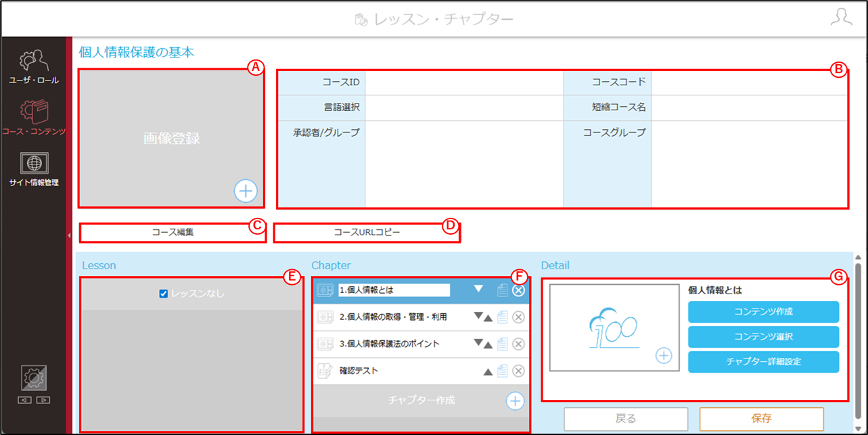Screen dimensions: 868x435
Task: Move chapter 3.個人情報保護法のポイント down
Action: pyautogui.click(x=478, y=342)
